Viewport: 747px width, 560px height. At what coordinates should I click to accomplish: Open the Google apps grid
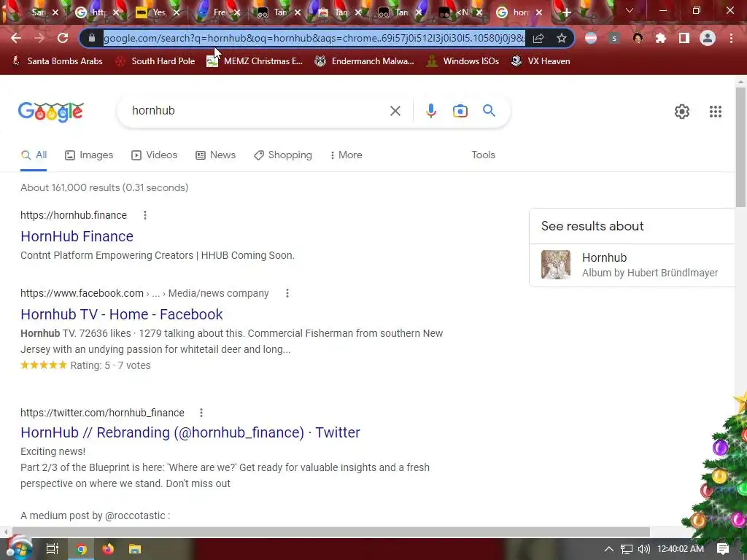tap(715, 112)
